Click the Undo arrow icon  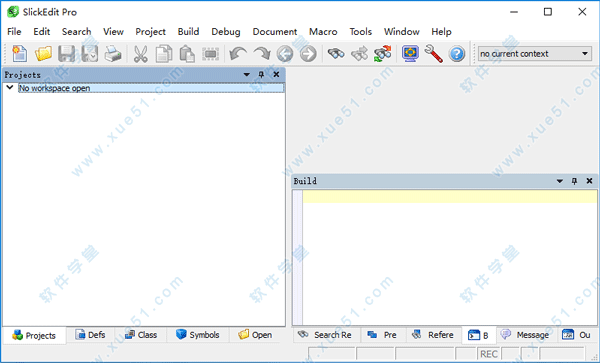click(x=238, y=54)
